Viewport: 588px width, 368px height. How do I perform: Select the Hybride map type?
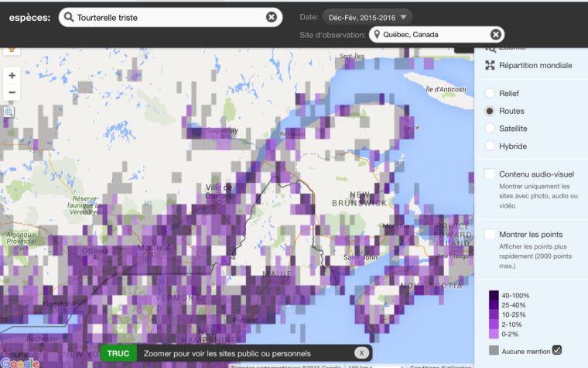coord(489,146)
